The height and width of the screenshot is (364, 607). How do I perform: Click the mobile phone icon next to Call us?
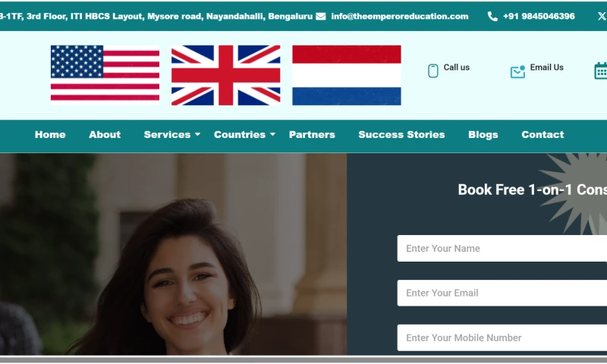pyautogui.click(x=432, y=71)
